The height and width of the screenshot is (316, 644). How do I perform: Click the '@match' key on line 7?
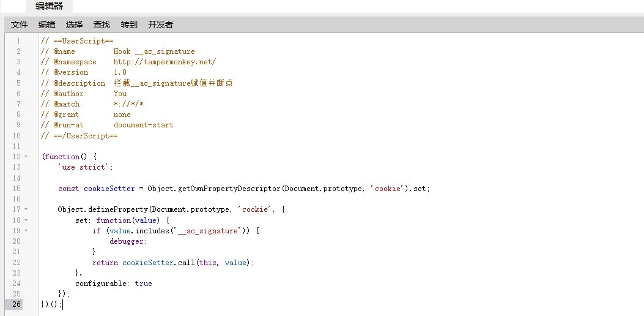pos(66,104)
